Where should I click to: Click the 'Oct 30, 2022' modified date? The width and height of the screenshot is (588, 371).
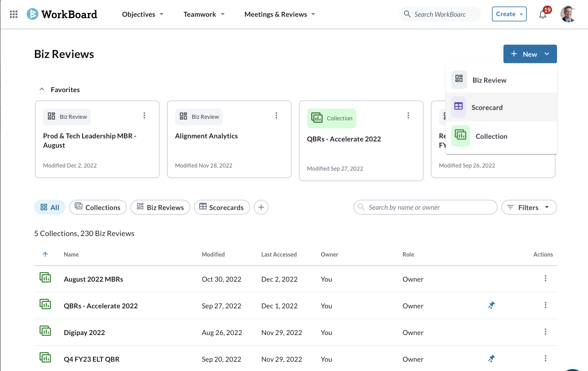222,279
